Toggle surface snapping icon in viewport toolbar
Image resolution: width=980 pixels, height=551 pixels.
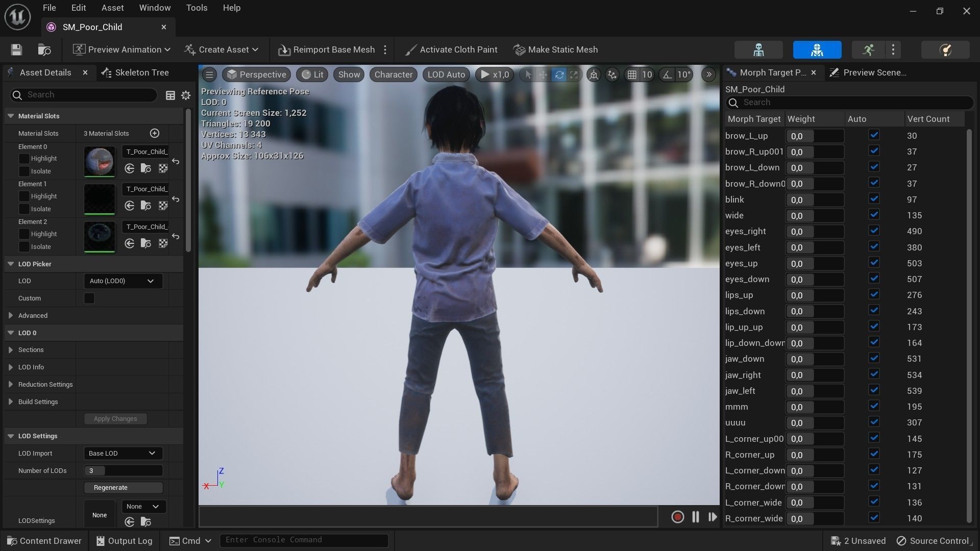pyautogui.click(x=611, y=74)
